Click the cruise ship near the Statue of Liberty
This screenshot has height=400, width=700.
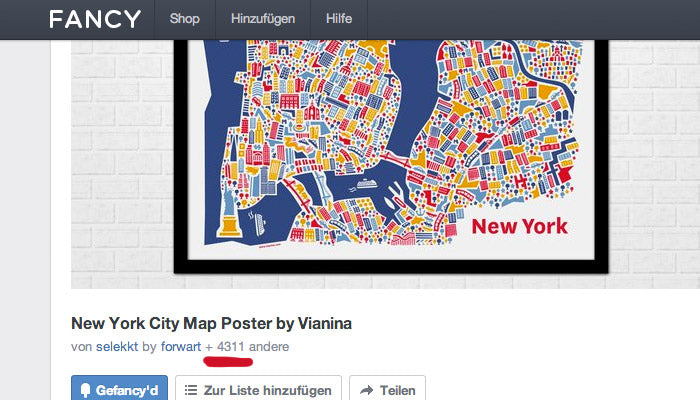(260, 224)
